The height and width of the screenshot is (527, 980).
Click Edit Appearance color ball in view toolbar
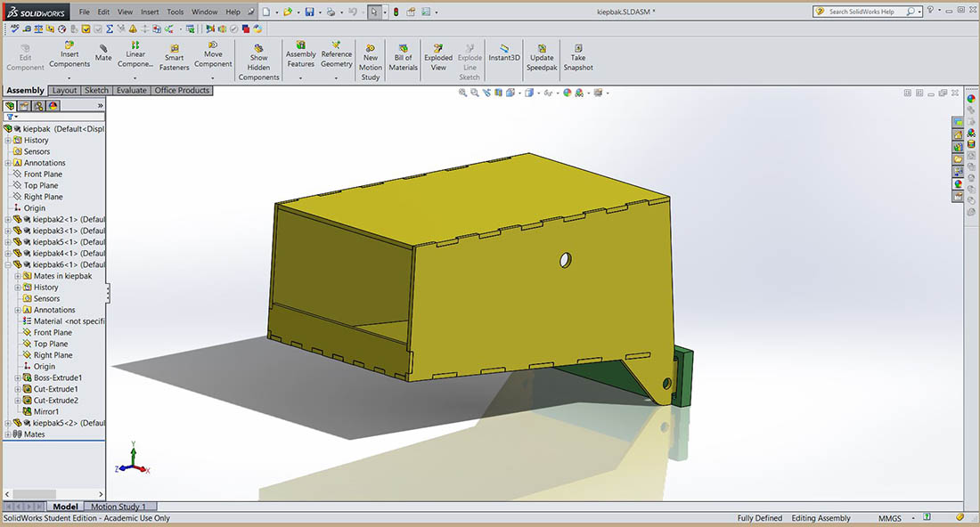tap(567, 93)
